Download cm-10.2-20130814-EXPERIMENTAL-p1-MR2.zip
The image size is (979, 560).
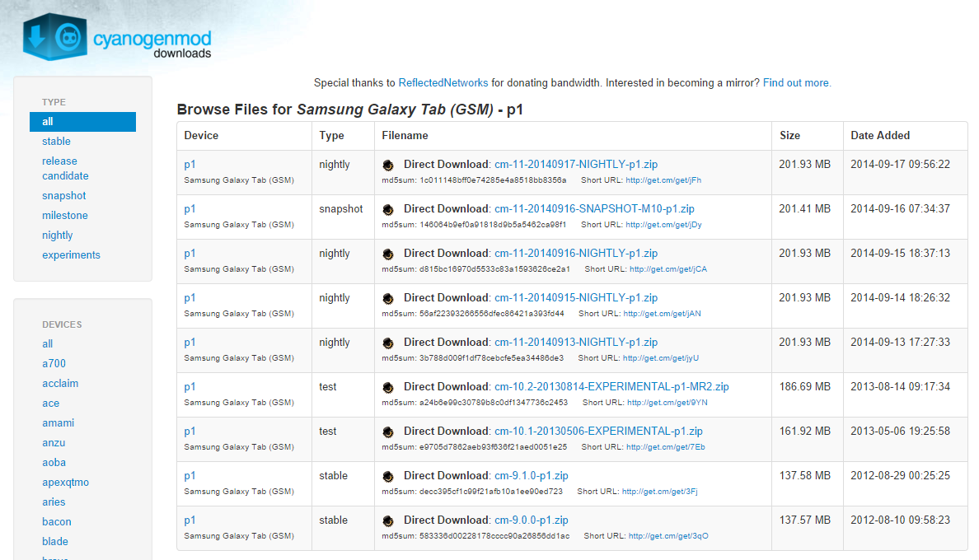(611, 386)
